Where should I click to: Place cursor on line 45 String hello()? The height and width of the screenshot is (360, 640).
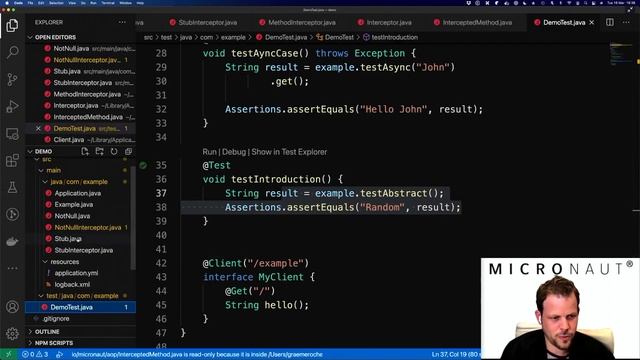[x=267, y=305]
